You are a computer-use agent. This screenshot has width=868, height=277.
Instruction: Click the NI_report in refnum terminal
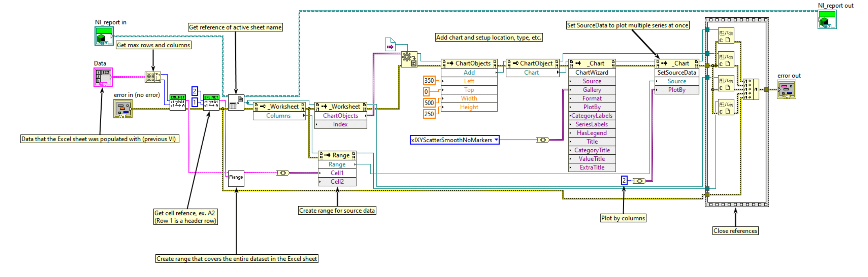(x=104, y=36)
